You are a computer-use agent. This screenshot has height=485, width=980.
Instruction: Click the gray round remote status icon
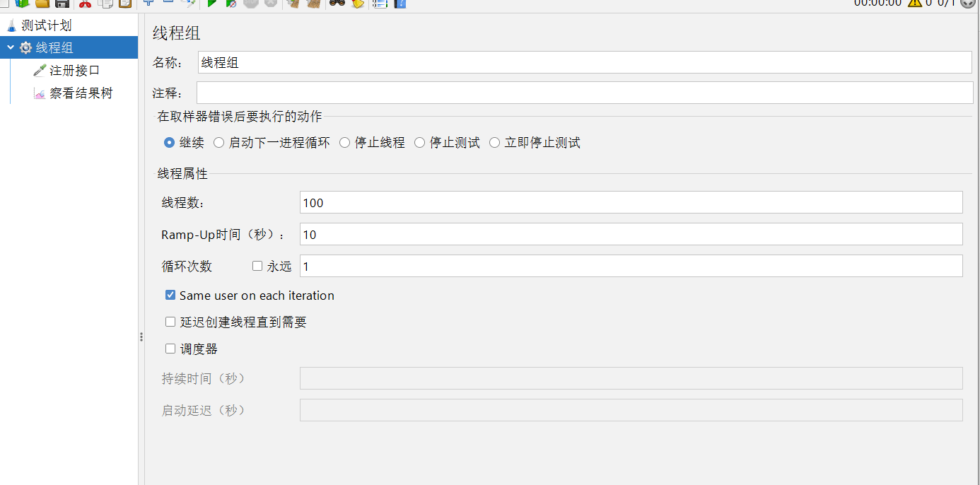click(968, 3)
